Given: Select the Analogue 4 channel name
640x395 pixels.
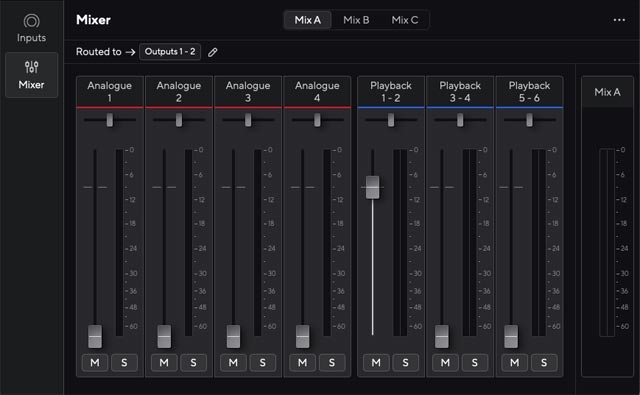Looking at the screenshot, I should point(317,91).
